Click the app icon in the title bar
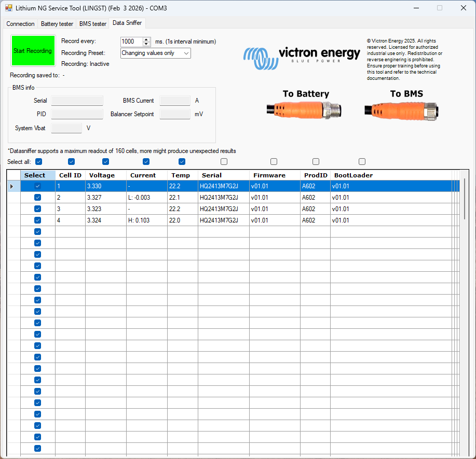Image resolution: width=476 pixels, height=459 pixels. pos(9,8)
